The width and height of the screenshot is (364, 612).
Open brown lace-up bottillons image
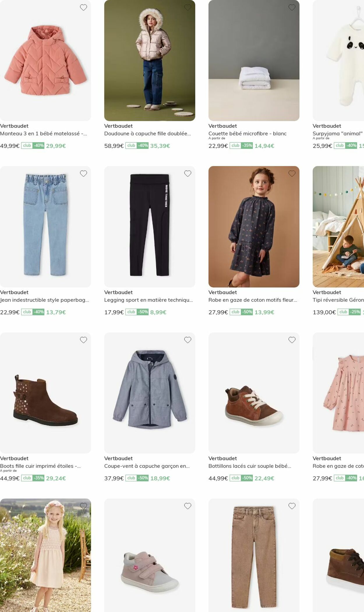(x=254, y=393)
